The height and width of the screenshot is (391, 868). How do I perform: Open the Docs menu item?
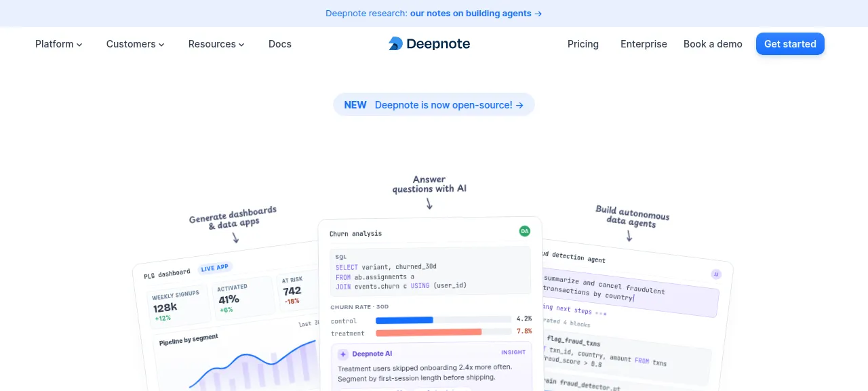[x=280, y=44]
